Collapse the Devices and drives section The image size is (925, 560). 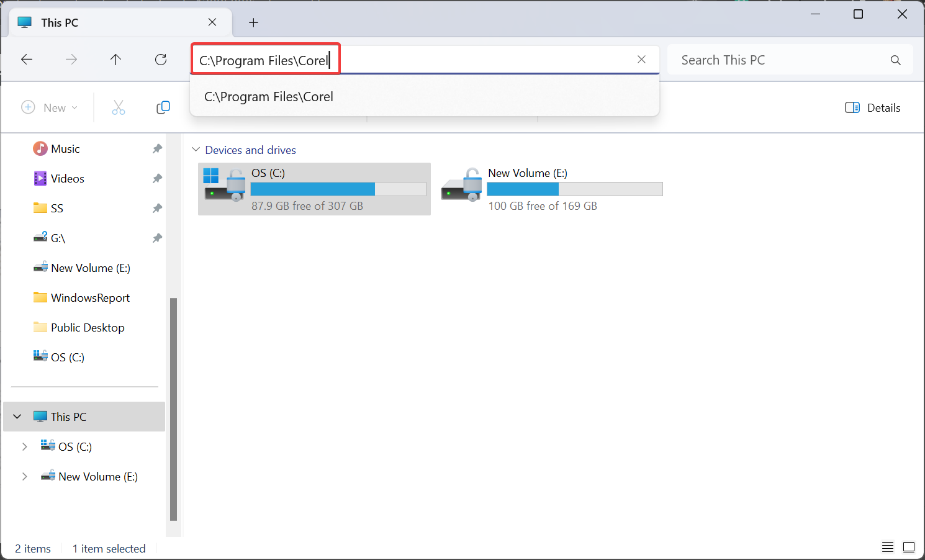pyautogui.click(x=196, y=149)
